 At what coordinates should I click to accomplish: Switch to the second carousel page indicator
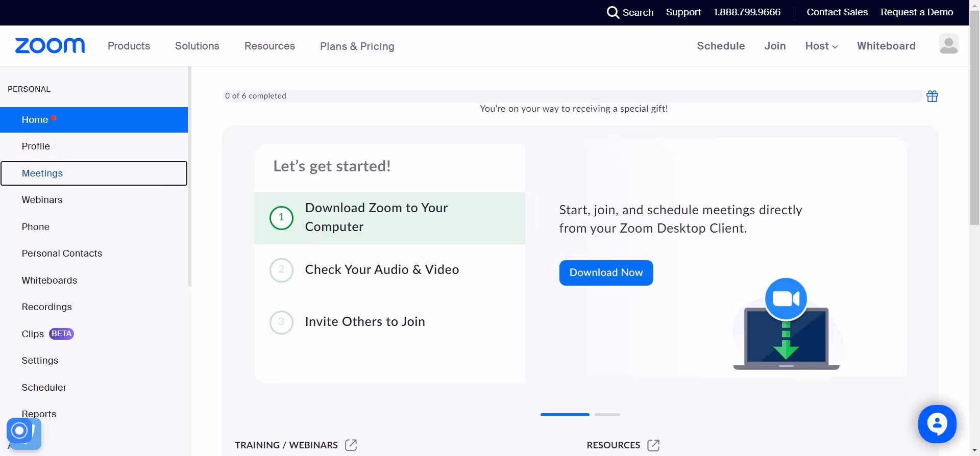click(607, 415)
